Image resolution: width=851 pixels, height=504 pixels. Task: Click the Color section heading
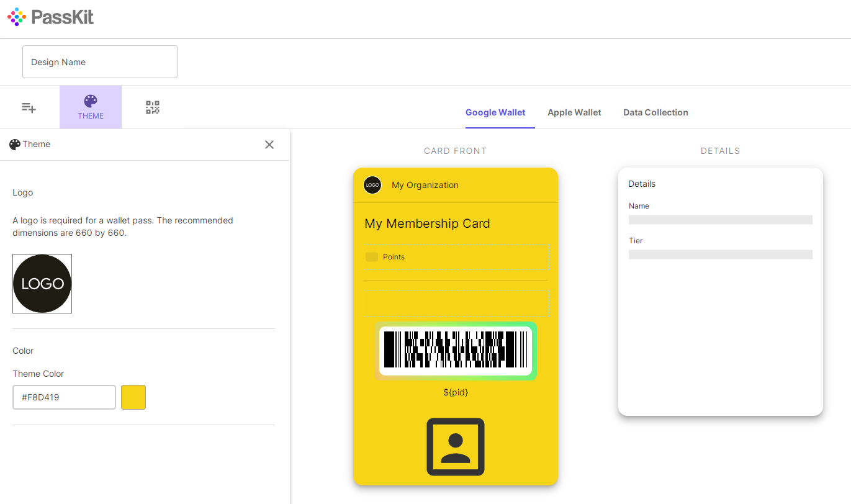coord(23,351)
